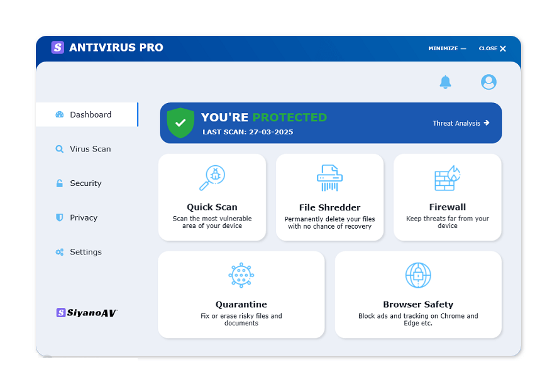Open Settings via the gear icon
The image size is (557, 392).
point(58,251)
